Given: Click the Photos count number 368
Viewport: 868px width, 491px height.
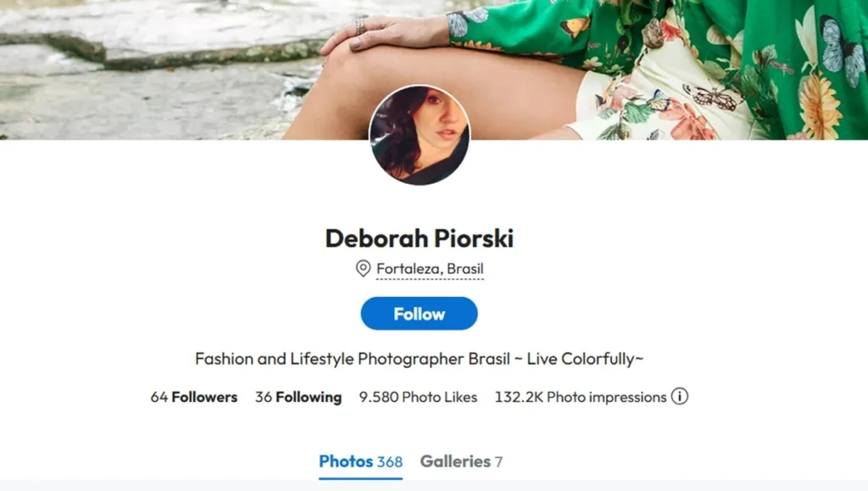Looking at the screenshot, I should tap(390, 461).
